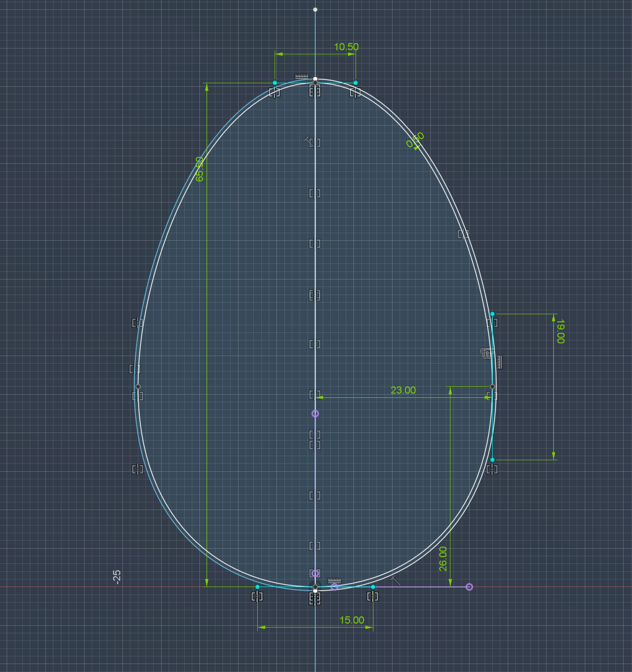Click the 15.00 dimension at the bottom
The image size is (632, 672).
352,620
